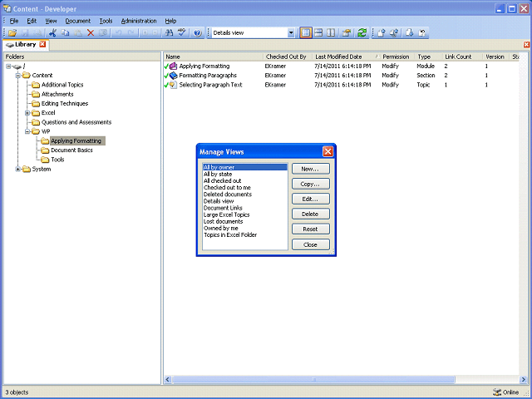
Task: Open the Details view dropdown arrow
Action: tap(291, 33)
